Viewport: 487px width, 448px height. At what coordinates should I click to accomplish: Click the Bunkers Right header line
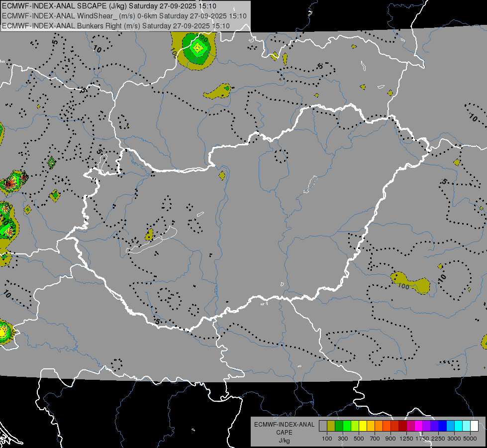point(116,26)
